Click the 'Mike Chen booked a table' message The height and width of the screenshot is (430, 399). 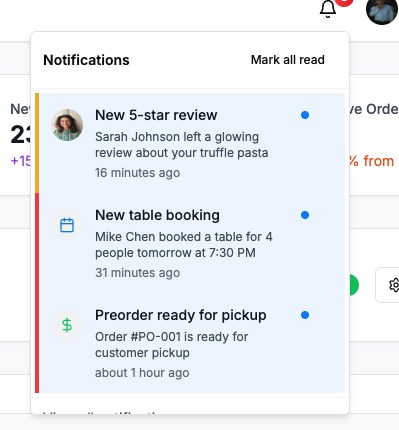point(184,245)
